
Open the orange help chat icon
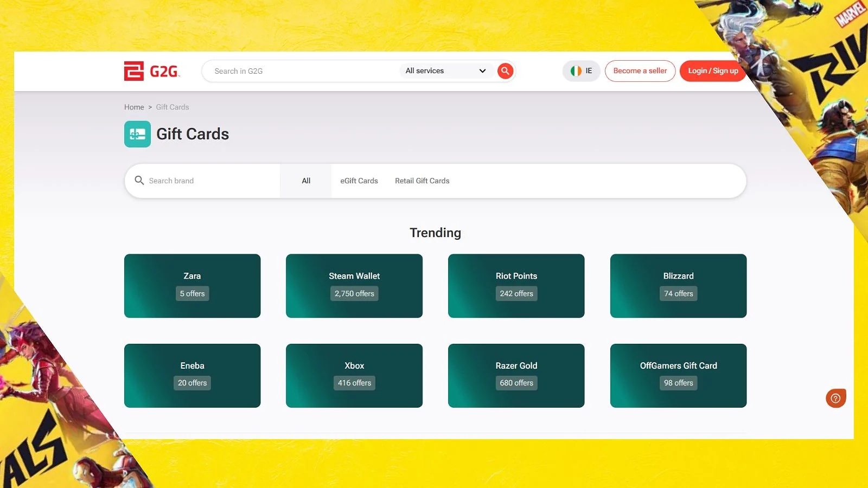(x=836, y=398)
